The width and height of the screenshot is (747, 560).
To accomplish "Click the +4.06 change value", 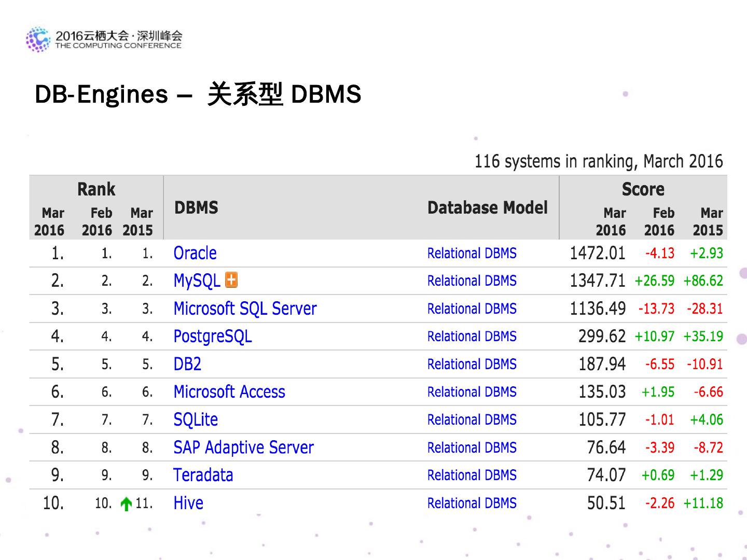I will click(707, 419).
